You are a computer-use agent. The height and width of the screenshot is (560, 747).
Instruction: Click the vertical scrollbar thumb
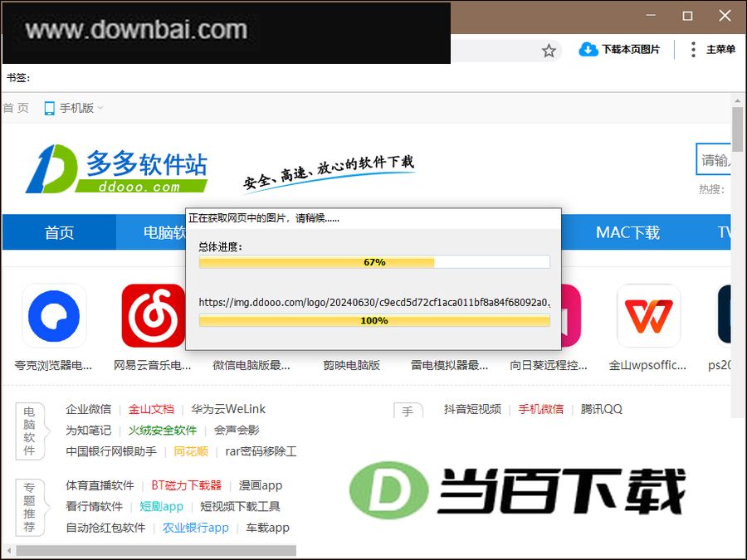pos(738,129)
